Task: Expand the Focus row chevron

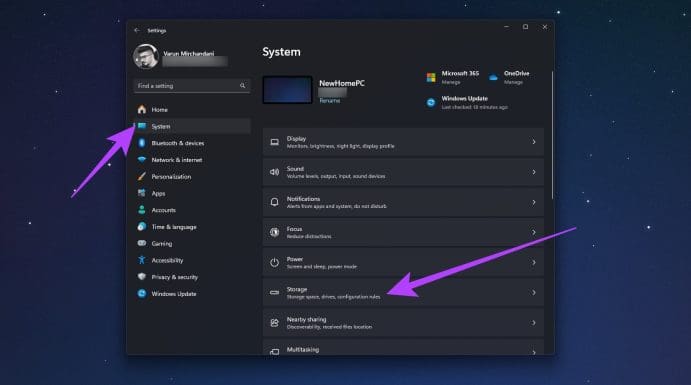Action: (534, 232)
